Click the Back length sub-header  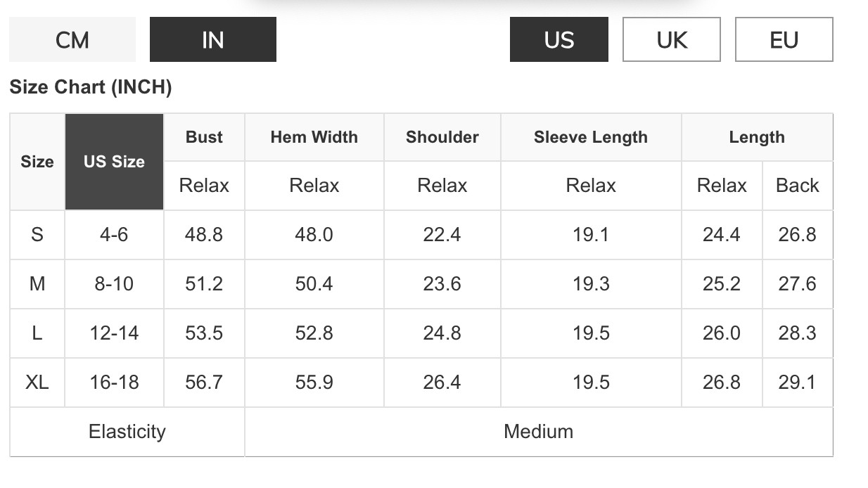pos(797,186)
